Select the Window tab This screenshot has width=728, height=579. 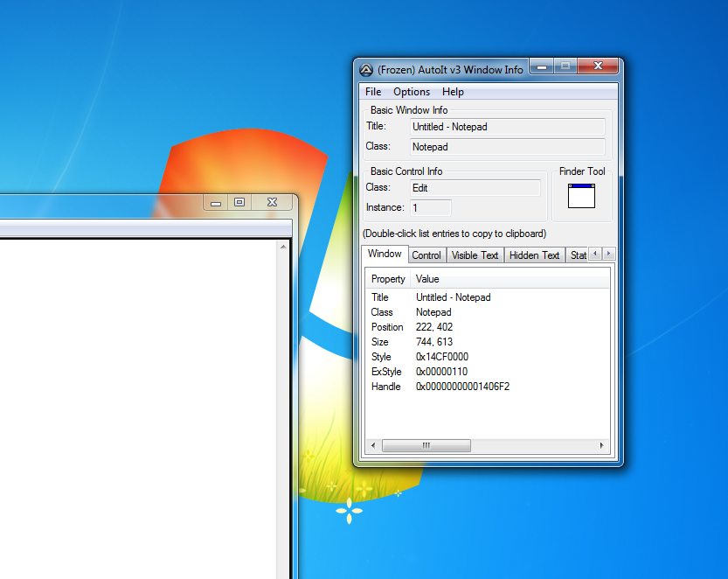(x=385, y=255)
